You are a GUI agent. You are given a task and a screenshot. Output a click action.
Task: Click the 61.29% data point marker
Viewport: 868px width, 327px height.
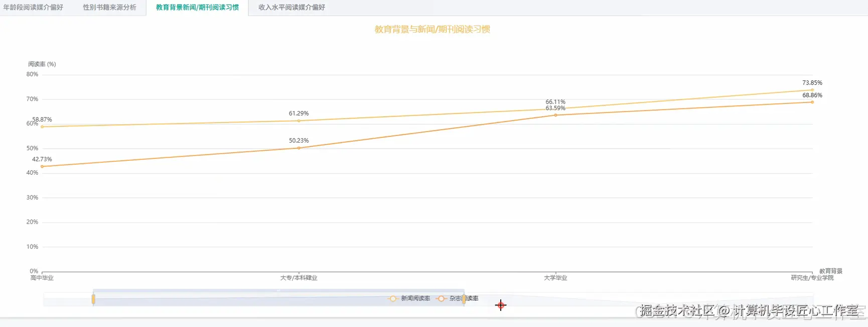tap(299, 121)
